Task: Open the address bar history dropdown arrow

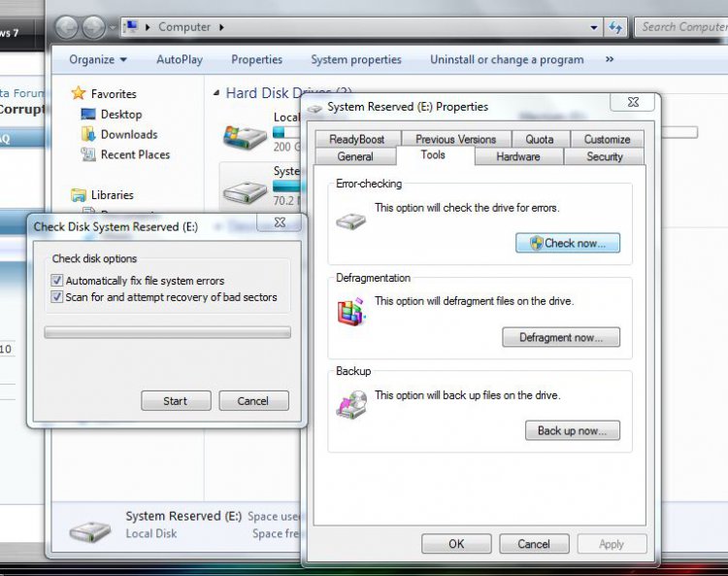Action: click(594, 27)
